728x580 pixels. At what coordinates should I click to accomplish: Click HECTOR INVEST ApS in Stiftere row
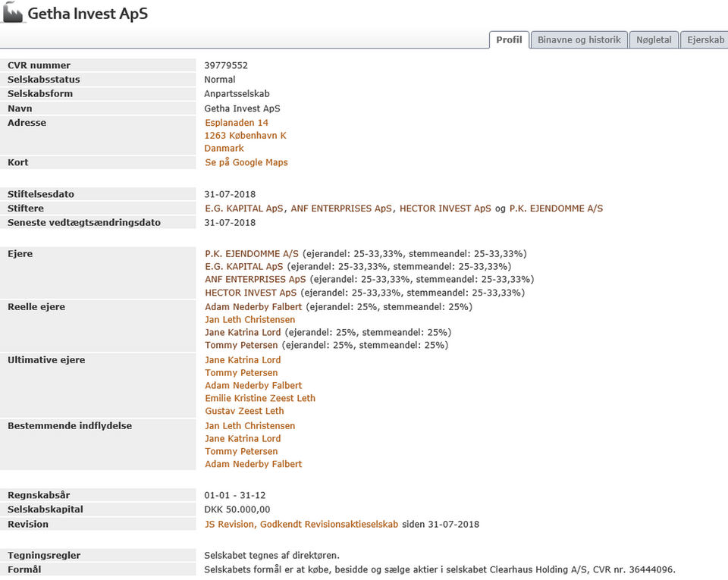[445, 208]
